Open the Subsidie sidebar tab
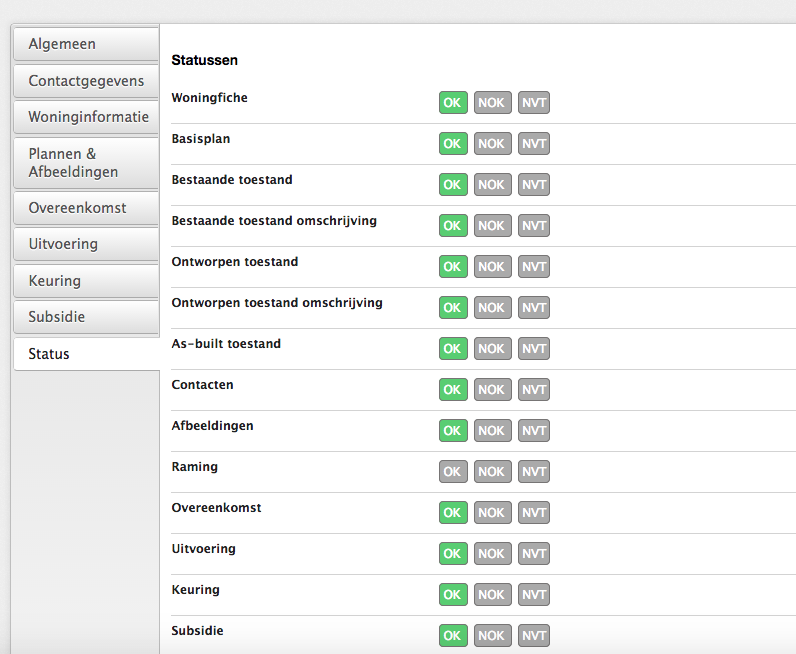Screen dimensions: 796x654 point(85,317)
